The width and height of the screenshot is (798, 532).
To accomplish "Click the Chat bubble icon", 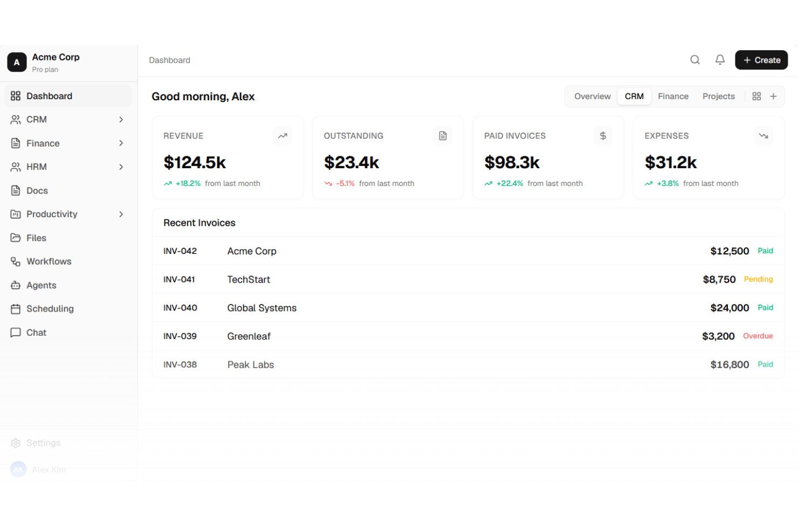I will [x=16, y=333].
